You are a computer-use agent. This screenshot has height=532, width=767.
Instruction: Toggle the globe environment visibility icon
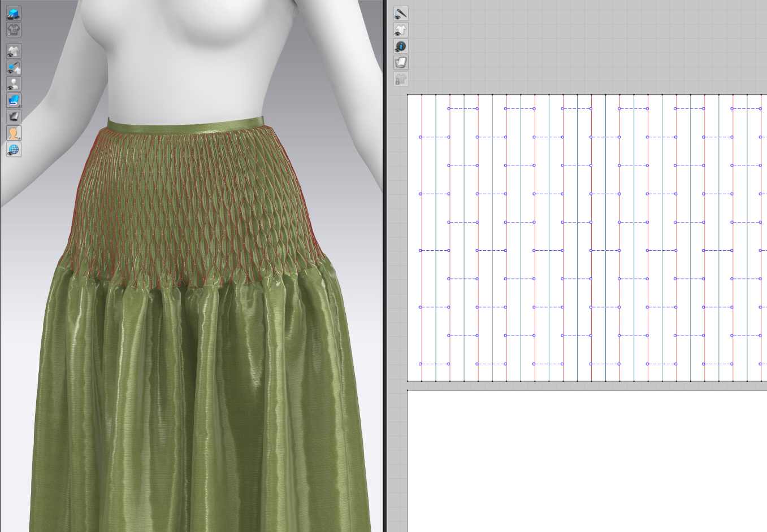point(14,150)
